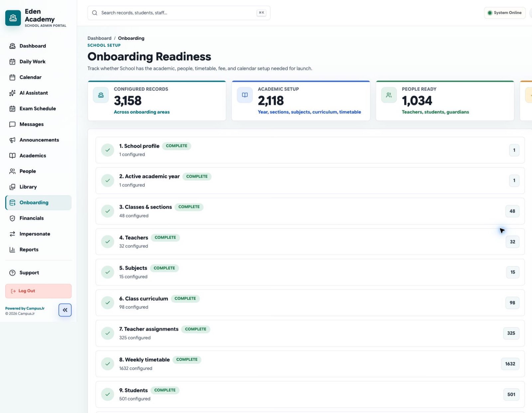Click the Configured Records card icon
This screenshot has height=413, width=532.
click(x=101, y=95)
